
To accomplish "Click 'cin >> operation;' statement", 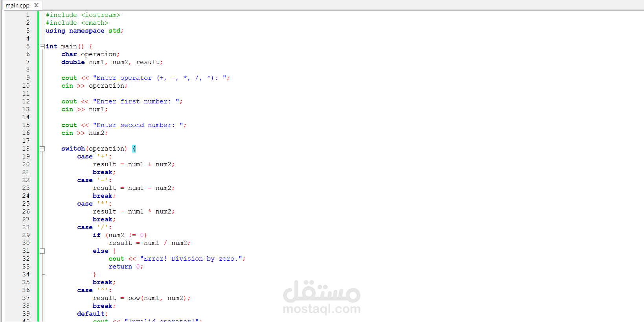I will coord(94,86).
